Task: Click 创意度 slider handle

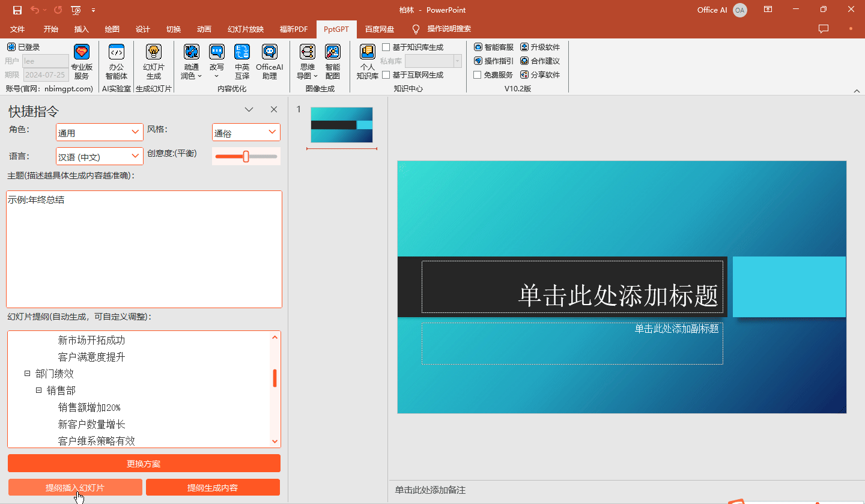Action: 246,156
